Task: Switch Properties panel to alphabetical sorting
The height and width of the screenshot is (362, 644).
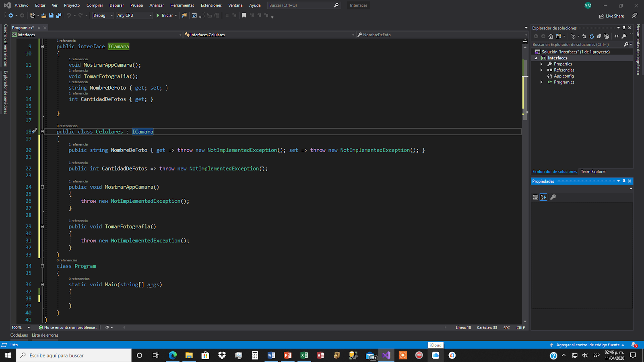Action: [543, 197]
